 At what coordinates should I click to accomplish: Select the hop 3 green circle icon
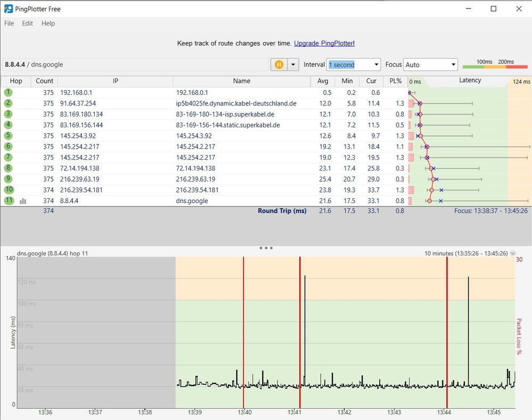pos(9,114)
